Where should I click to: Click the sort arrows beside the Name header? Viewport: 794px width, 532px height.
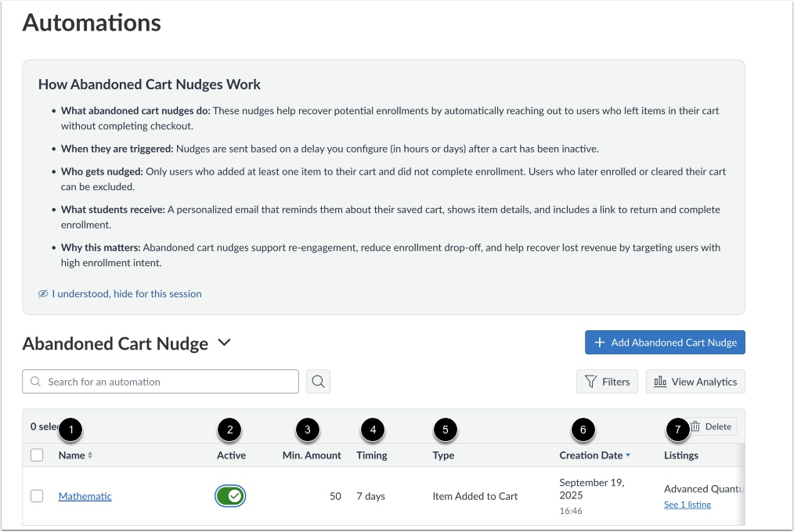tap(91, 455)
